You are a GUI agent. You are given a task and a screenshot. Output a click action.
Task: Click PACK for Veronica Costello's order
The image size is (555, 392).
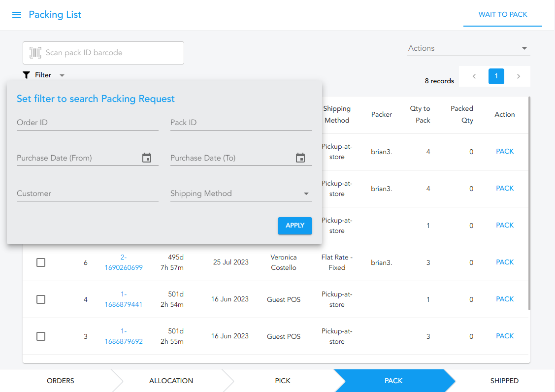click(504, 262)
